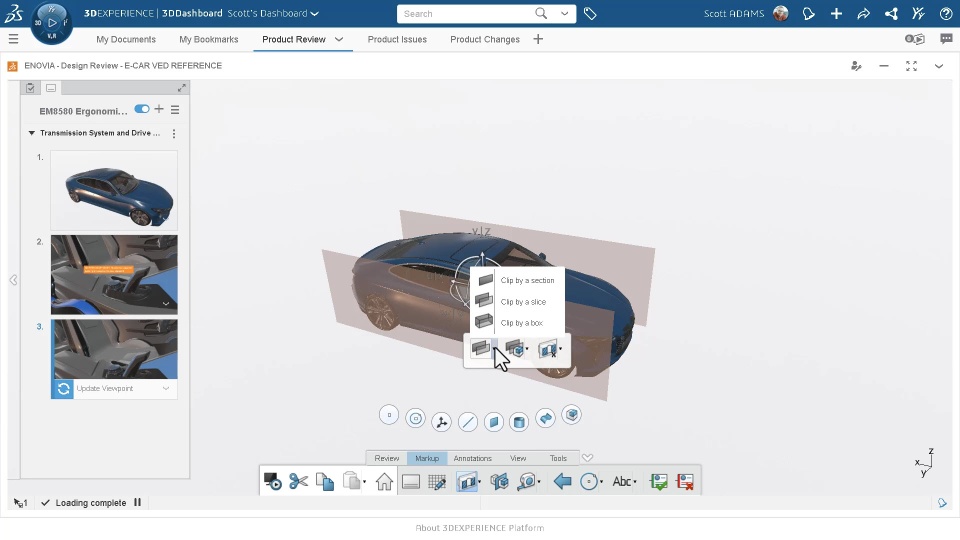Image resolution: width=960 pixels, height=540 pixels.
Task: Select the cylinder circular tool button
Action: [519, 421]
